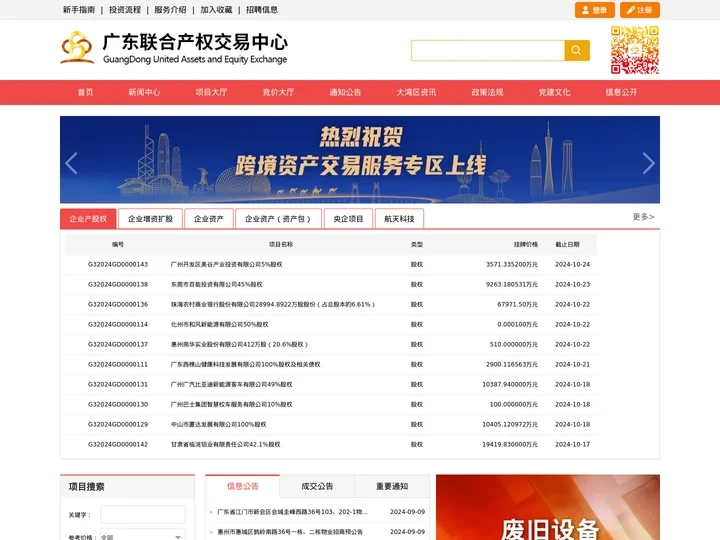Viewport: 720px width, 540px height.
Task: Go to 首页 in navigation bar
Action: click(85, 92)
